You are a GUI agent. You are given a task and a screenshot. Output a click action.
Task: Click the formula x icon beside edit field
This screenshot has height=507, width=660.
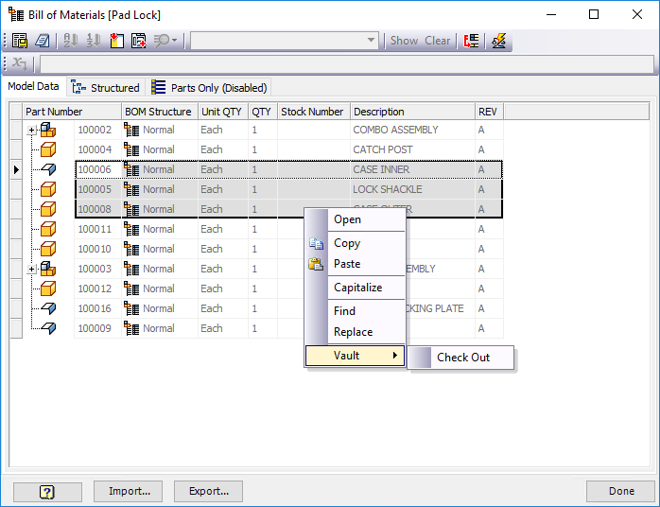tap(19, 64)
